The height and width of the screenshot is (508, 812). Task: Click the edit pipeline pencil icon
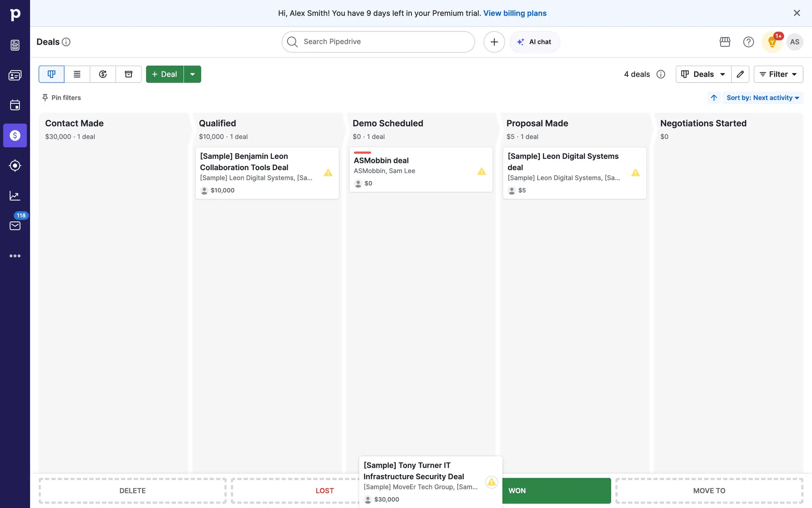click(740, 74)
